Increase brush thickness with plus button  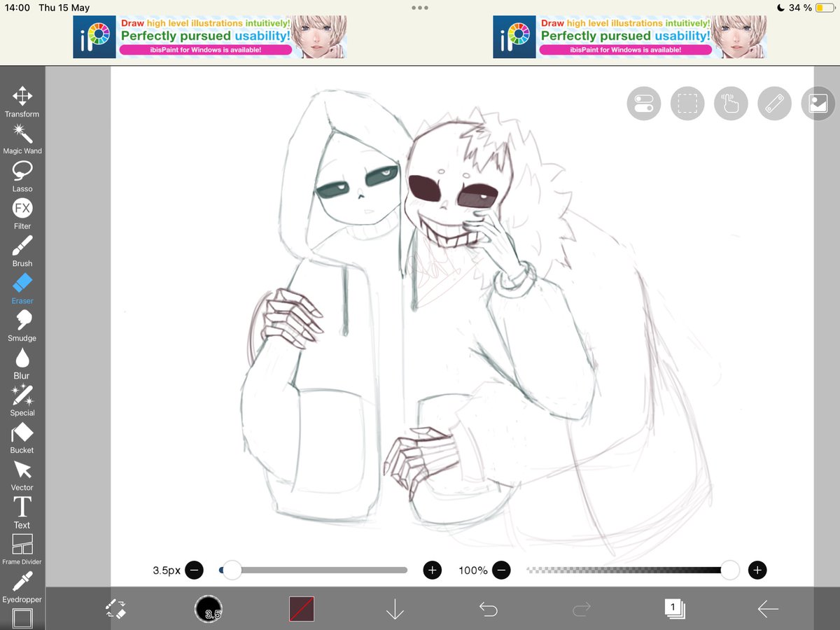(433, 570)
